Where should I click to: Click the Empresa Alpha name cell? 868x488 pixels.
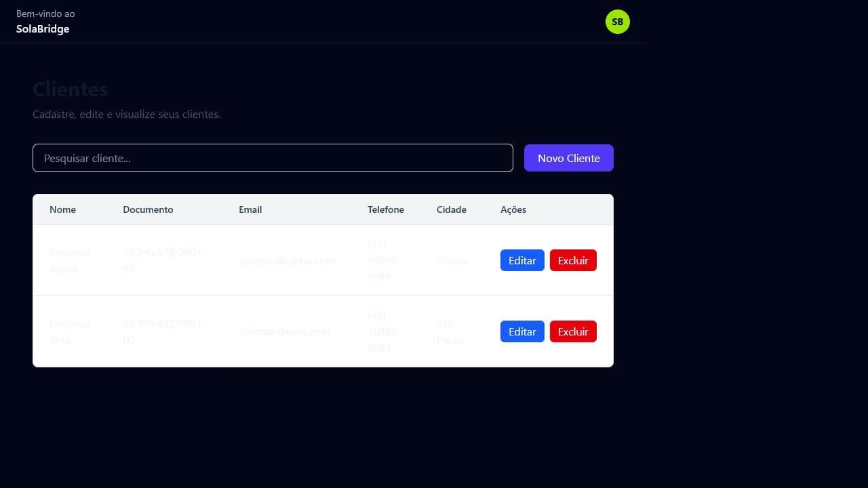coord(70,260)
